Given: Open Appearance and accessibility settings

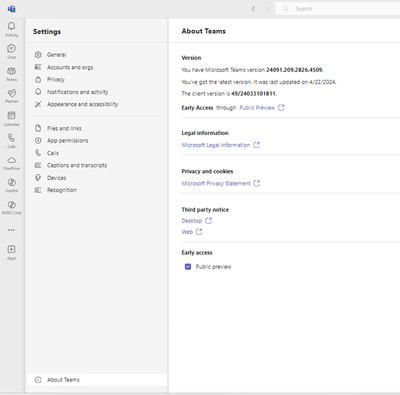Looking at the screenshot, I should click(x=82, y=104).
